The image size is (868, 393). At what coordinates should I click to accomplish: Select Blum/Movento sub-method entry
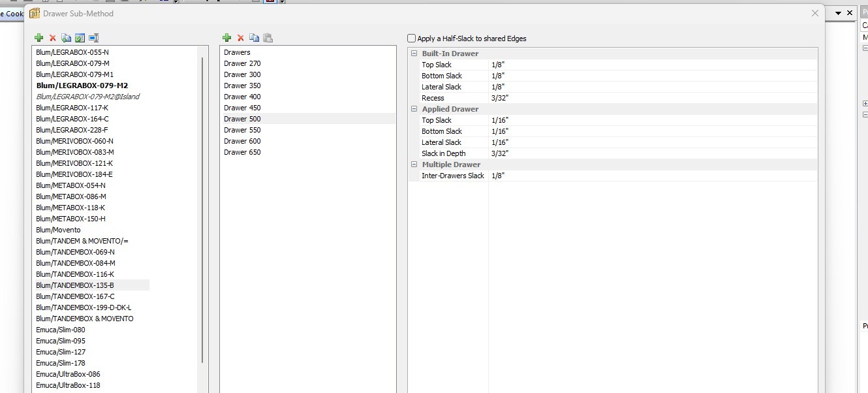(x=58, y=230)
